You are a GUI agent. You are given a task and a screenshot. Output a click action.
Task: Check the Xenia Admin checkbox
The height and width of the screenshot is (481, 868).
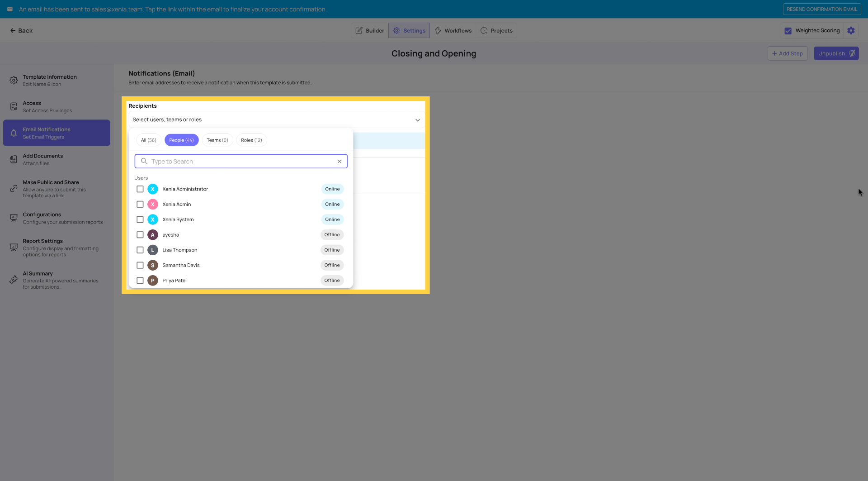140,205
